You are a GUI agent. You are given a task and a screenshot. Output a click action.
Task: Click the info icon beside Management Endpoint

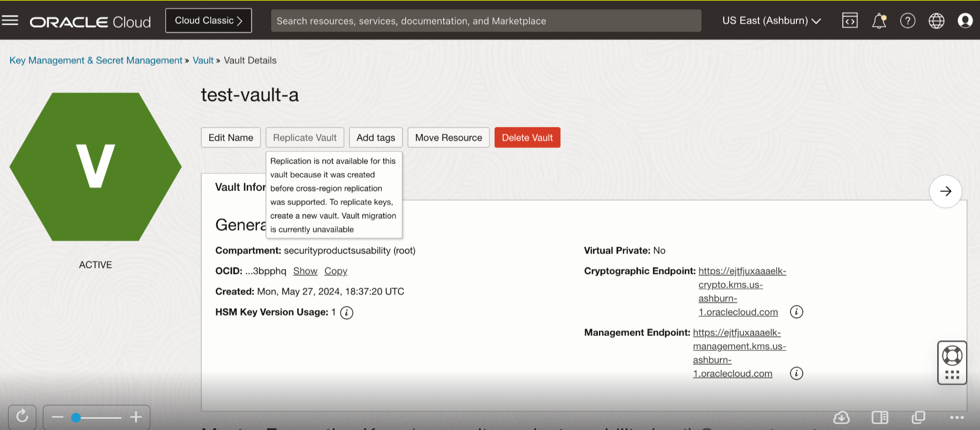click(796, 373)
